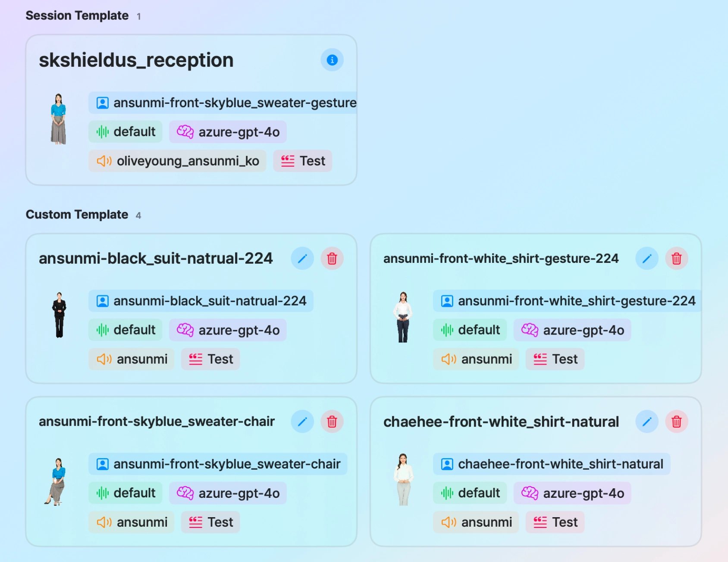728x562 pixels.
Task: Click the chaehee-front-white_shirt-natural model tag
Action: click(x=552, y=464)
